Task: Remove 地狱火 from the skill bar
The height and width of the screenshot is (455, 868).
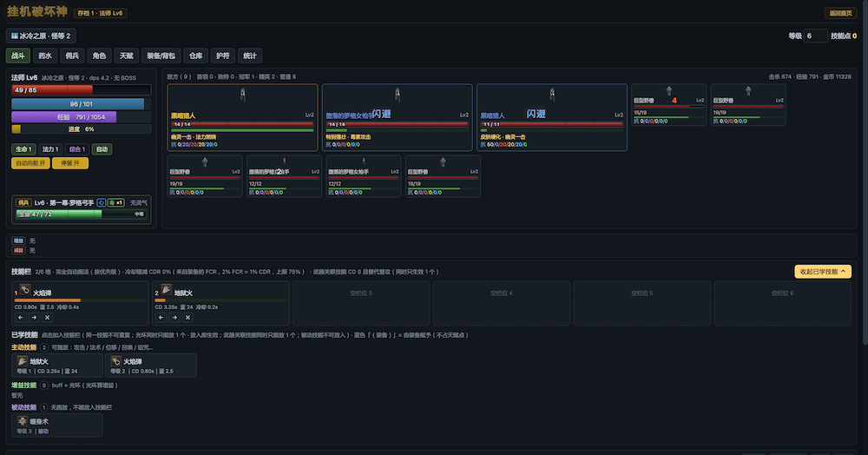Action: [187, 317]
